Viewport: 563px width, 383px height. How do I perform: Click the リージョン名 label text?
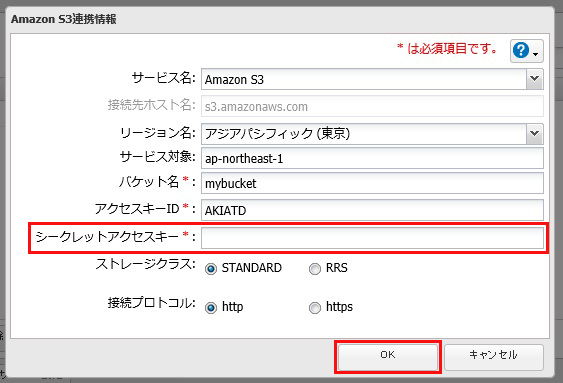tap(158, 133)
